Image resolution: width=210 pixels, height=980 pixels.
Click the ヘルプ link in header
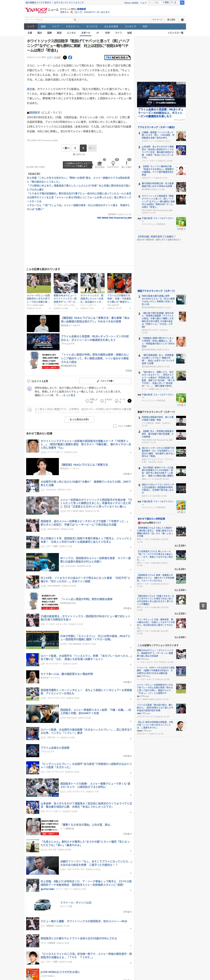click(143, 3)
